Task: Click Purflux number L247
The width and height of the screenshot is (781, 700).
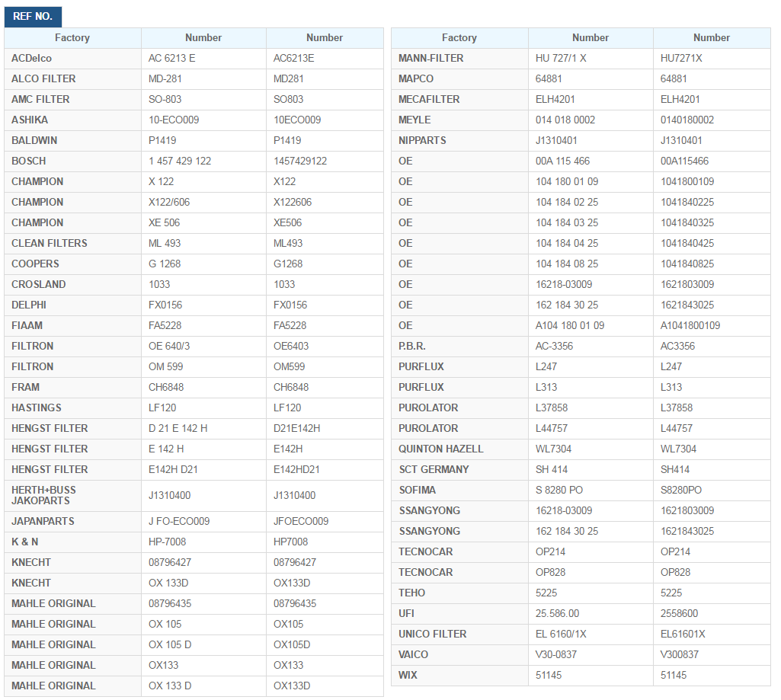Action: tap(546, 367)
